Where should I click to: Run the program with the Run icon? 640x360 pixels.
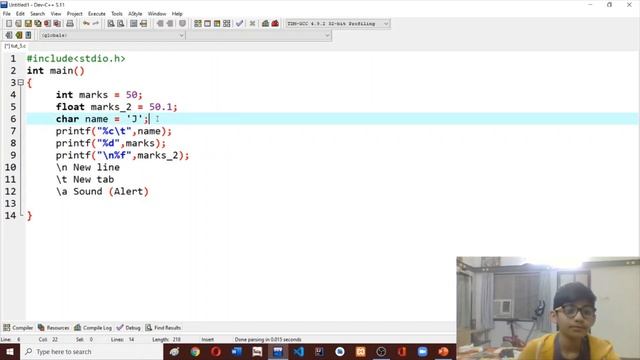point(207,24)
